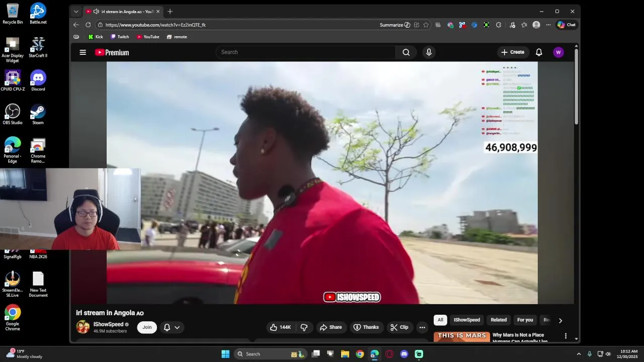The height and width of the screenshot is (362, 644).
Task: Click the Create button
Action: coord(512,52)
